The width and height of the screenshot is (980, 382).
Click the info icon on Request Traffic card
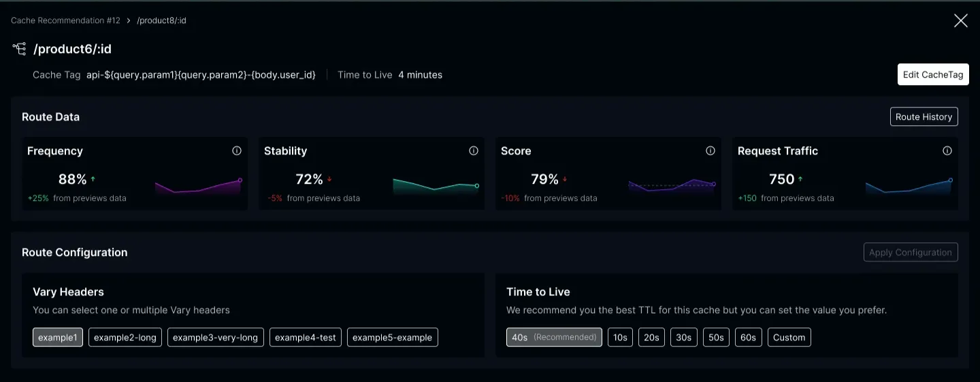(x=947, y=151)
